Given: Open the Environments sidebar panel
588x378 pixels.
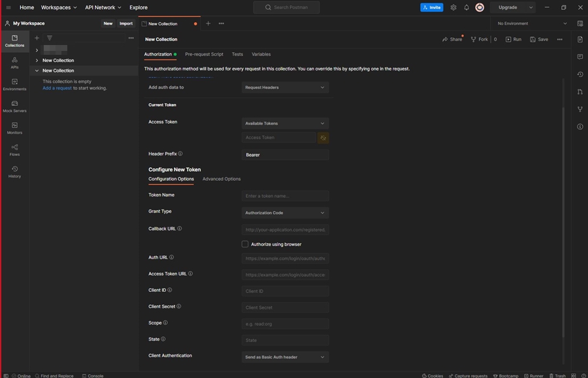Looking at the screenshot, I should pyautogui.click(x=14, y=85).
